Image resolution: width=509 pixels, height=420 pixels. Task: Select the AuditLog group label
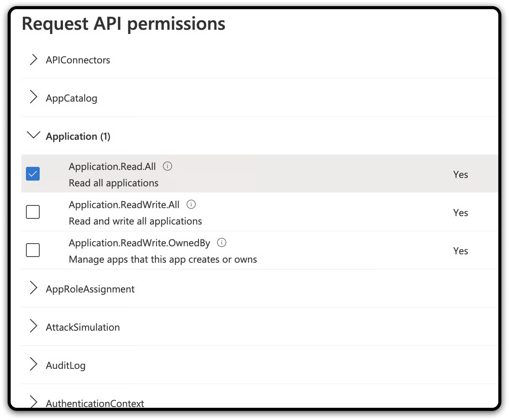point(65,365)
